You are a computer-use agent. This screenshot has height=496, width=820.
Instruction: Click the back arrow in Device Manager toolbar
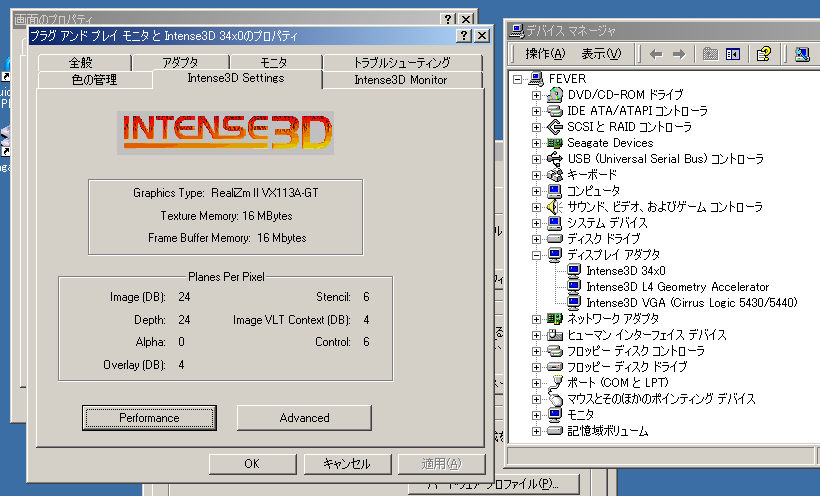(x=656, y=54)
